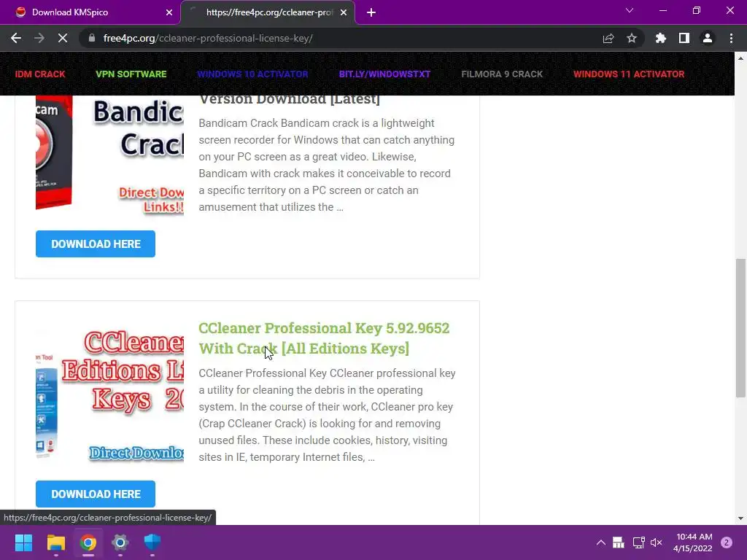The image size is (747, 560).
Task: Switch to the Download KMSpico tab
Action: pos(90,12)
